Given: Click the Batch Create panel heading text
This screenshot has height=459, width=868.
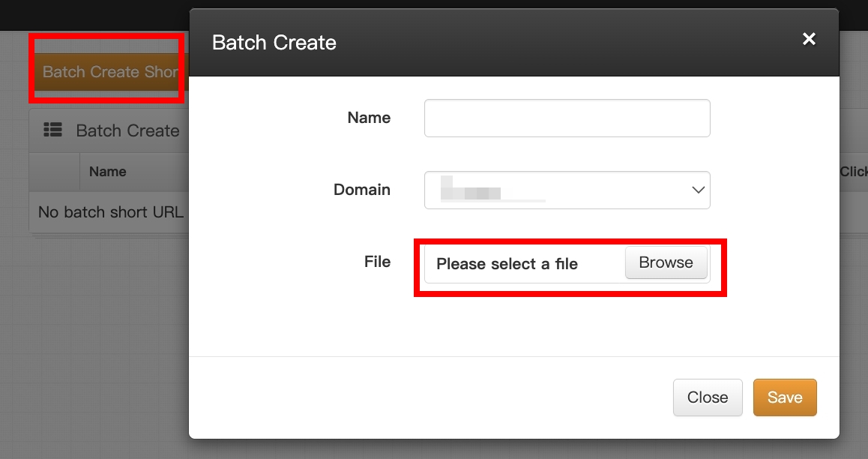Looking at the screenshot, I should coord(127,130).
